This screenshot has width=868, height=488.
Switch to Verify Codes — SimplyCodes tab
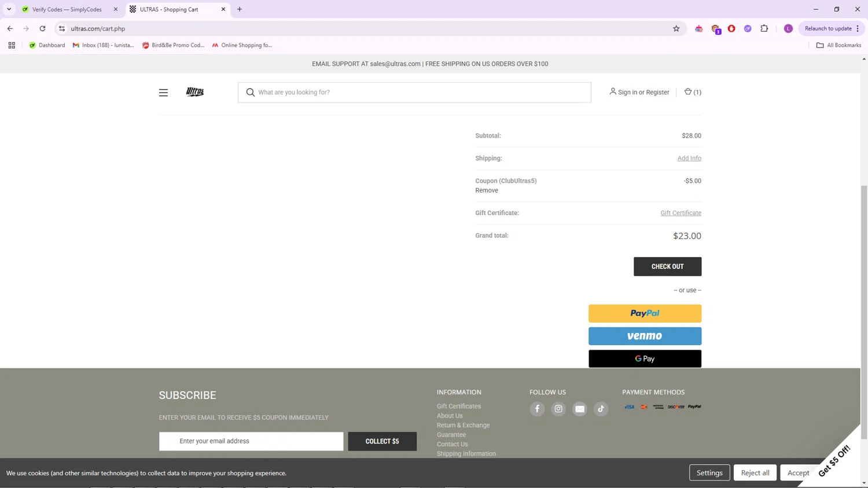(67, 9)
